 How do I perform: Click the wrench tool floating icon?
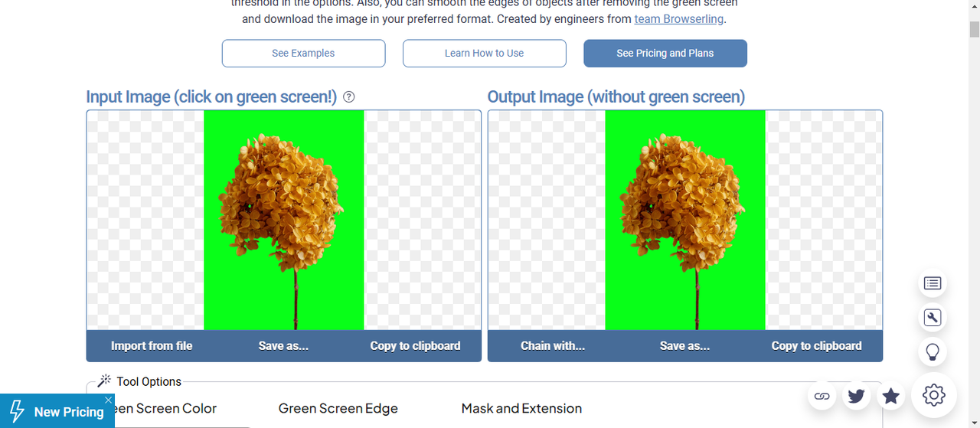(x=932, y=318)
